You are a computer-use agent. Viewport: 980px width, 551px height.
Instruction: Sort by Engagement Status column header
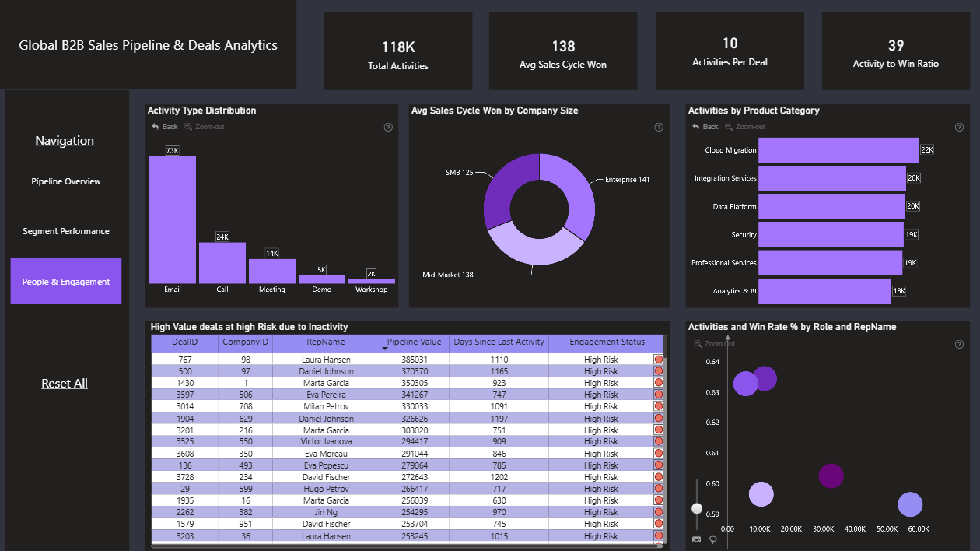(x=607, y=342)
